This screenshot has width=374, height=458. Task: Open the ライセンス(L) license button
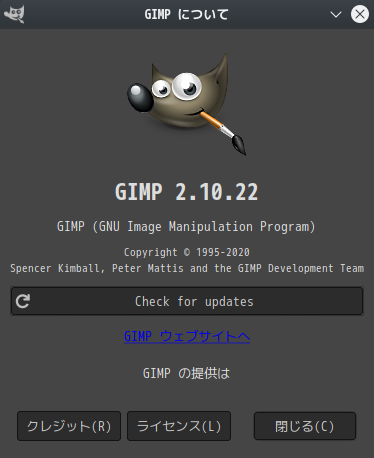click(x=179, y=426)
